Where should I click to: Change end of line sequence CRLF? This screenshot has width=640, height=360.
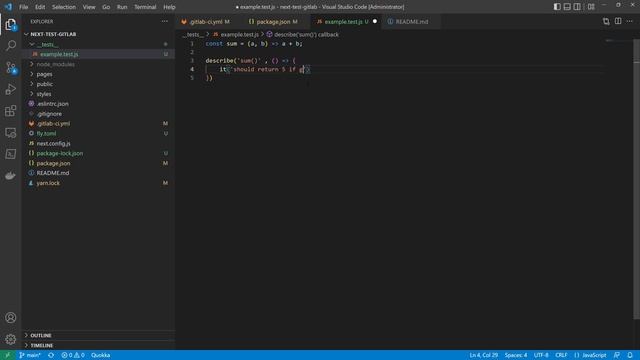[x=561, y=355]
